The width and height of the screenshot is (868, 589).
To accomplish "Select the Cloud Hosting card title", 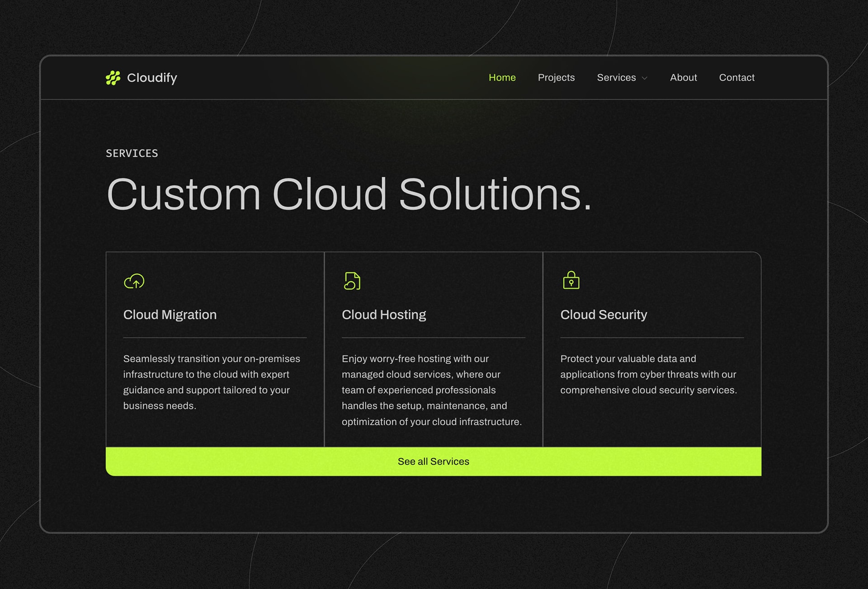I will tap(384, 315).
